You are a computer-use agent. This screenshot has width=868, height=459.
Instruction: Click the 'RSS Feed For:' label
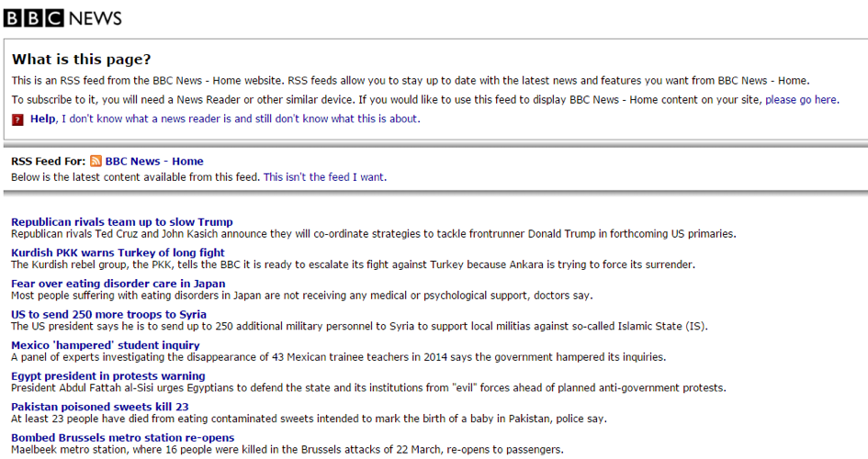click(x=48, y=161)
